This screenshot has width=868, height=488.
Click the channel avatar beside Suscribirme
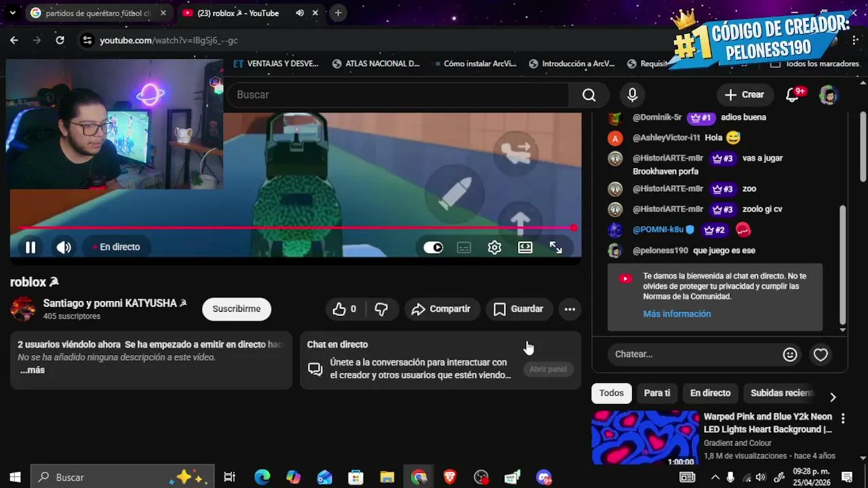[23, 309]
